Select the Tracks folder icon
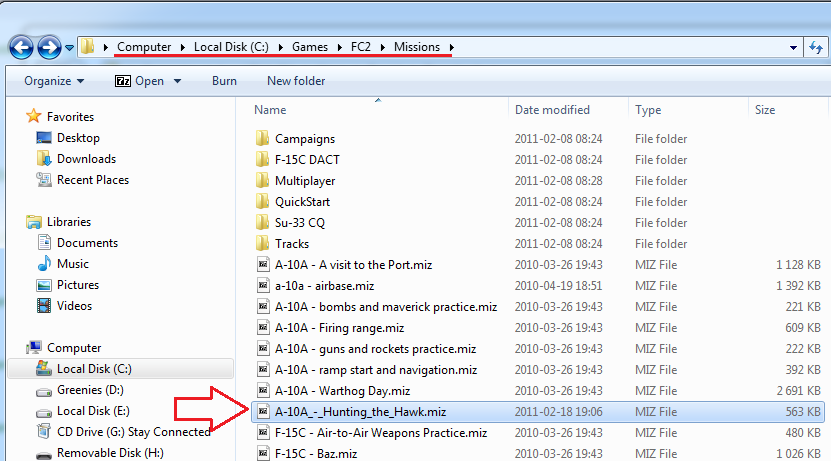Screen dimensions: 831x461 (262, 243)
